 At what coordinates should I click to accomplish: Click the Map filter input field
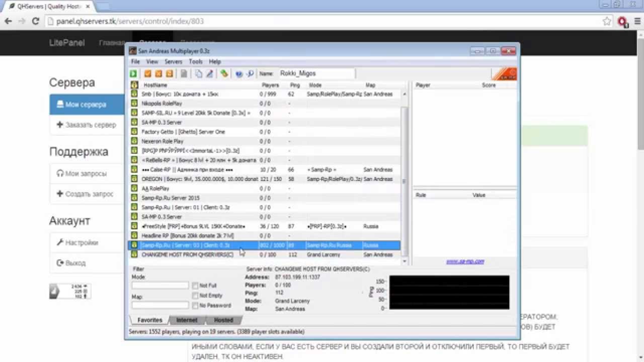coord(160,305)
